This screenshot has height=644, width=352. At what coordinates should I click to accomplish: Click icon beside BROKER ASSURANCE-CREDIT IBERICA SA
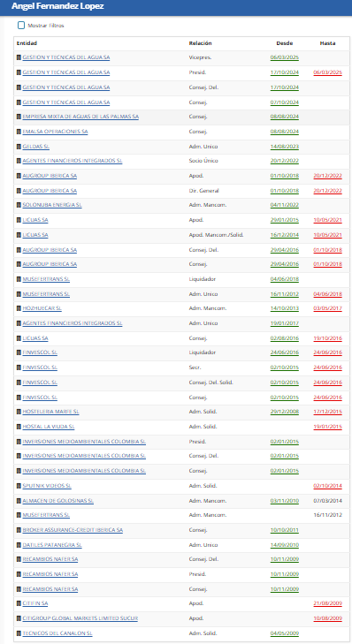pos(19,530)
